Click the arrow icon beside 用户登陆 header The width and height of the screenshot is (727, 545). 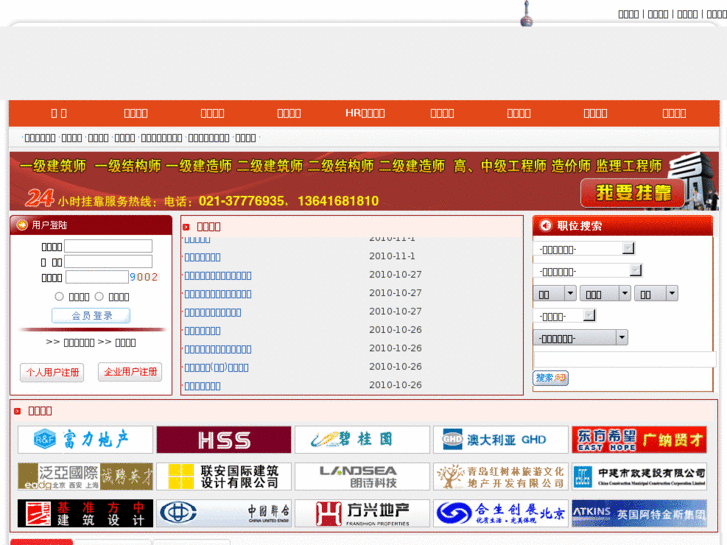tap(22, 225)
